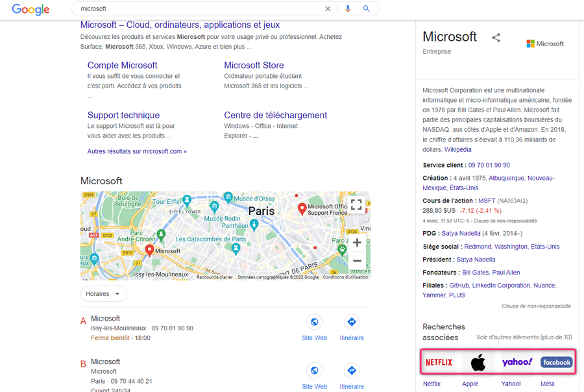584x392 pixels.
Task: Open the 'Microsoft – Cloud, ordinateurs' result
Action: tap(180, 25)
